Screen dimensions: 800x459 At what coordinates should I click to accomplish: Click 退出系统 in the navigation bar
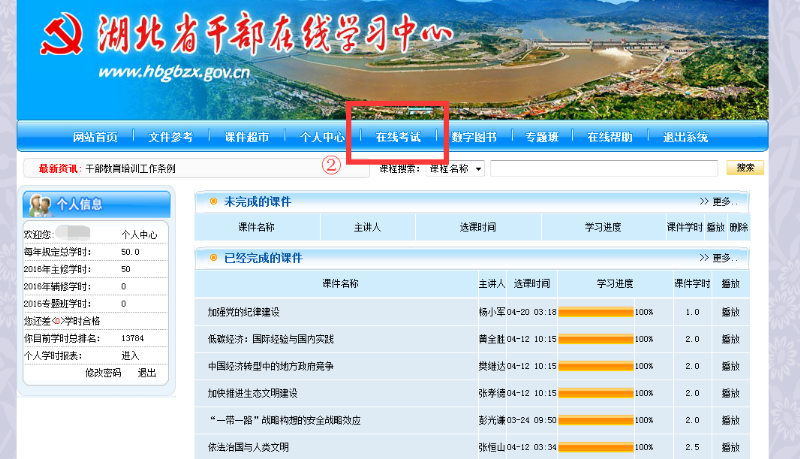click(x=685, y=137)
